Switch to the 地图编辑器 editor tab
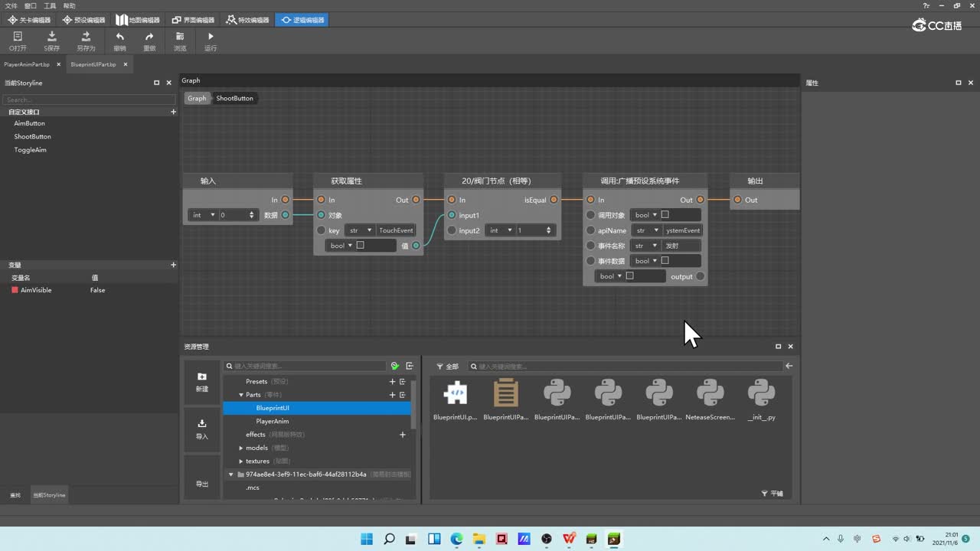Viewport: 980px width, 551px height. tap(138, 20)
